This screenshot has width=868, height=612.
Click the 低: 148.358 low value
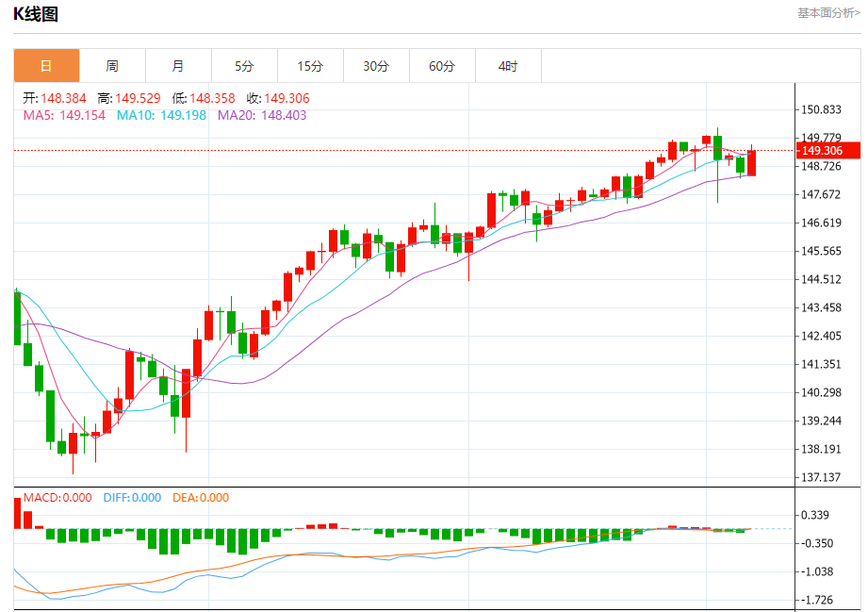(204, 99)
